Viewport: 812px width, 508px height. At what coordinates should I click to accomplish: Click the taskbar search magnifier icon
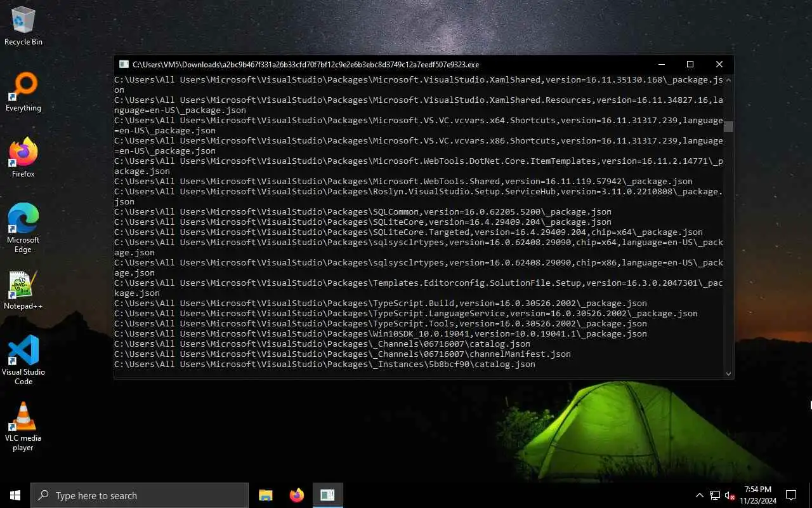tap(43, 495)
